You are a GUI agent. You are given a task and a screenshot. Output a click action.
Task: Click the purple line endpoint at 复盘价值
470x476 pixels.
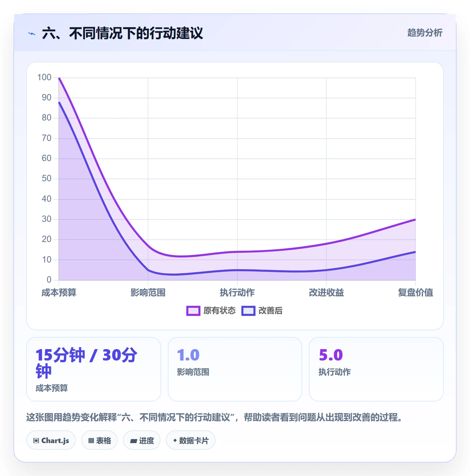click(415, 219)
